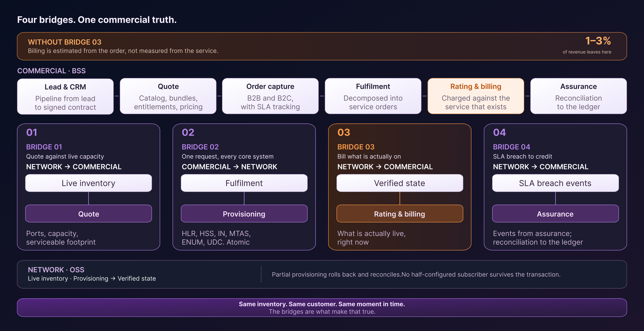Click "Events from assurance; reconciliation to the ledger" text
Screen dimensions: 644x331
coord(538,238)
